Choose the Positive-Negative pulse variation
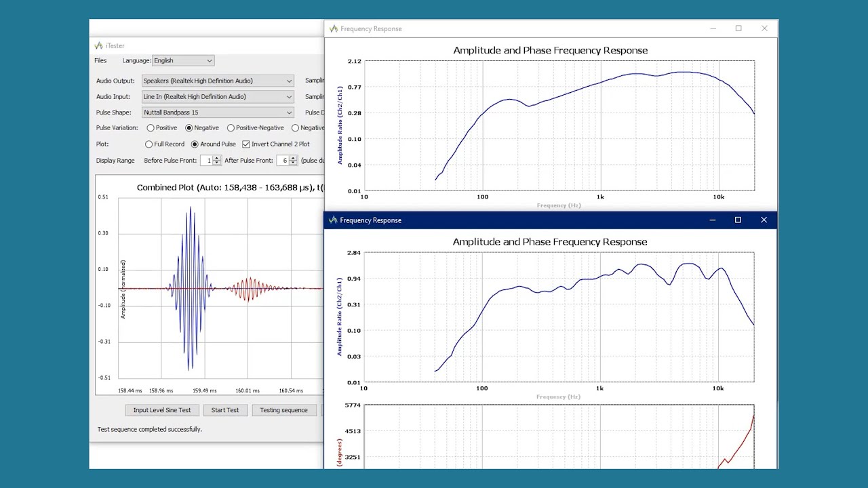868x488 pixels. (231, 127)
